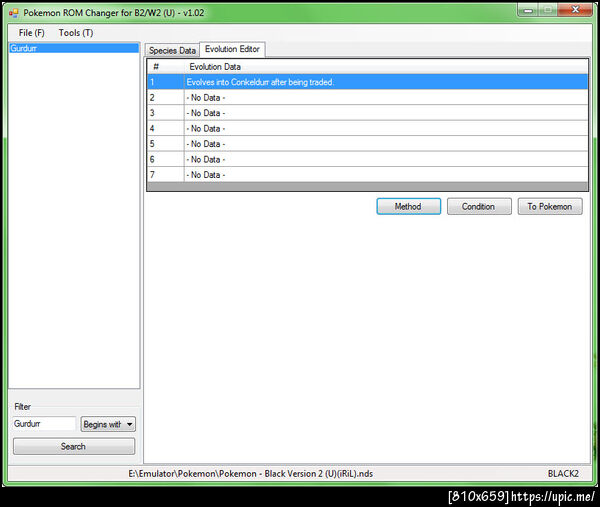Close the Pokemon ROM Changer window

point(575,10)
